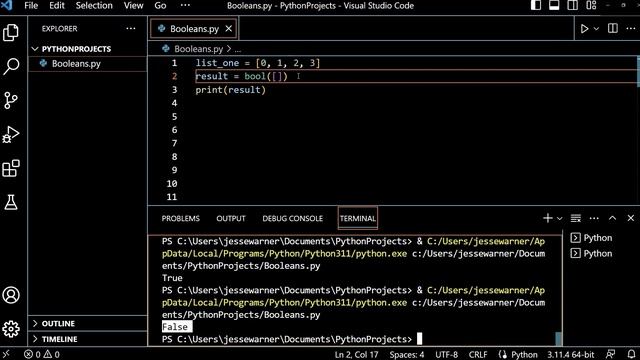Toggle the bottom panel visibility
This screenshot has width=640, height=360.
point(554,5)
